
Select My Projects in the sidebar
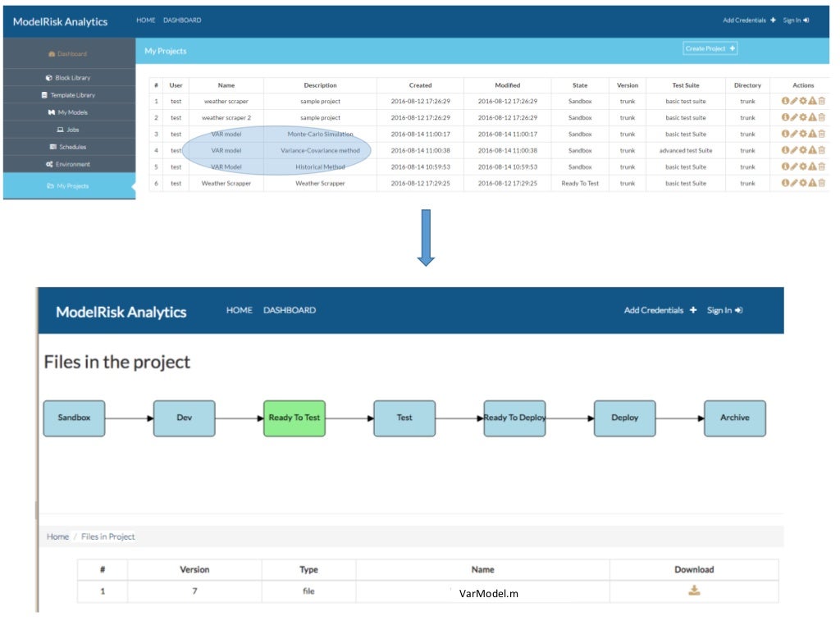point(68,186)
